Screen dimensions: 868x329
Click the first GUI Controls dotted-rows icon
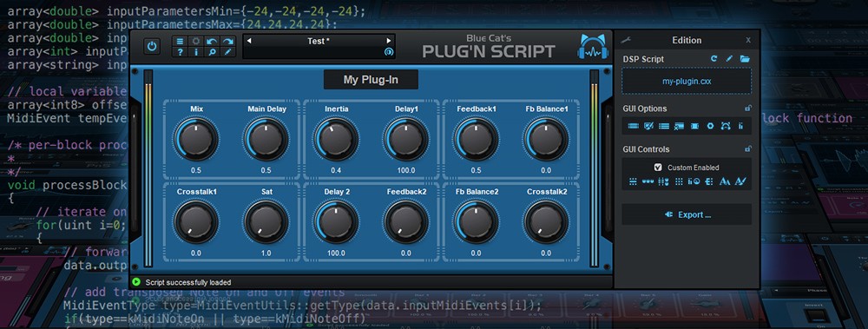[634, 181]
